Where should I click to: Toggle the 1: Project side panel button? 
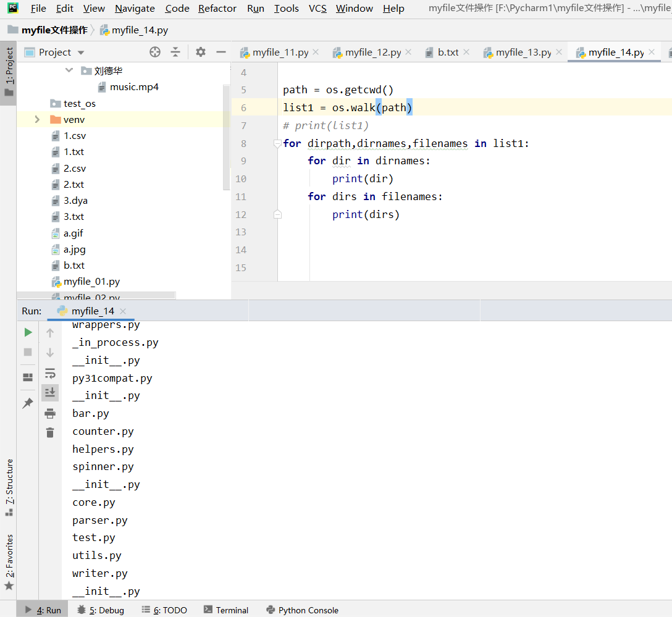(9, 73)
